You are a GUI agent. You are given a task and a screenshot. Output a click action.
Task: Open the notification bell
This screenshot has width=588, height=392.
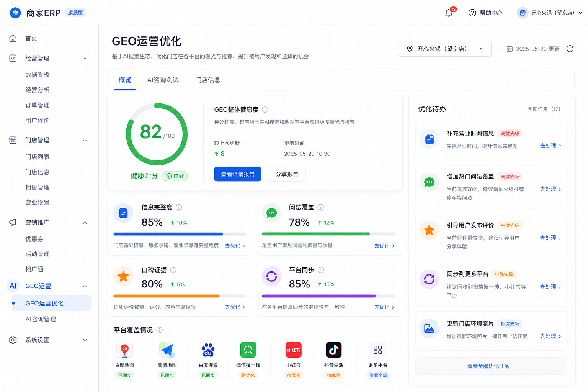click(x=449, y=13)
